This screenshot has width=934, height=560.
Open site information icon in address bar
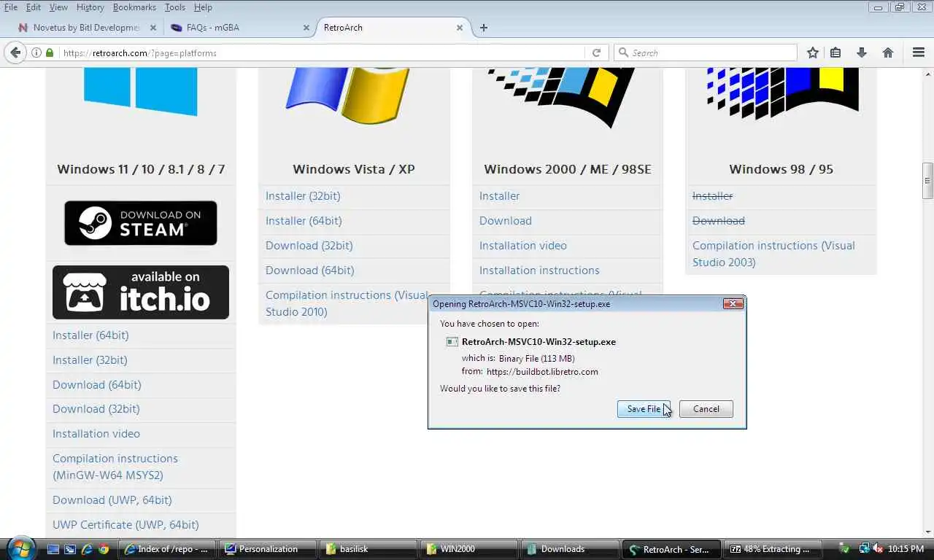click(36, 52)
